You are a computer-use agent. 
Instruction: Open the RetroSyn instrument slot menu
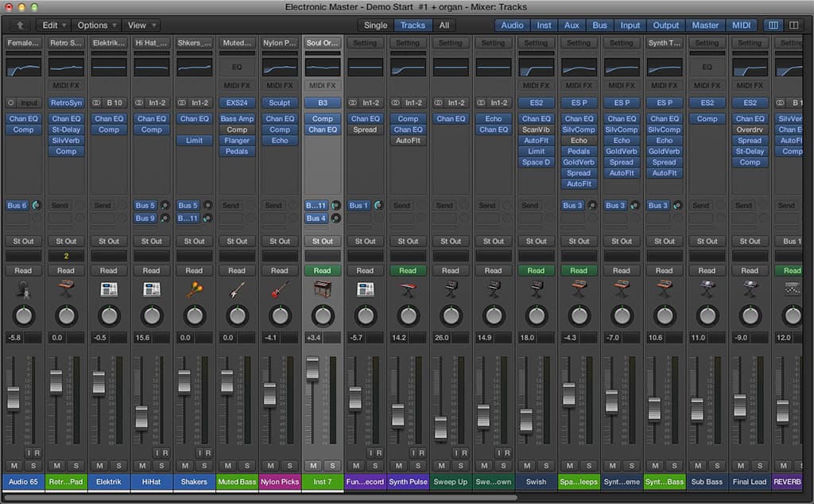[x=66, y=103]
